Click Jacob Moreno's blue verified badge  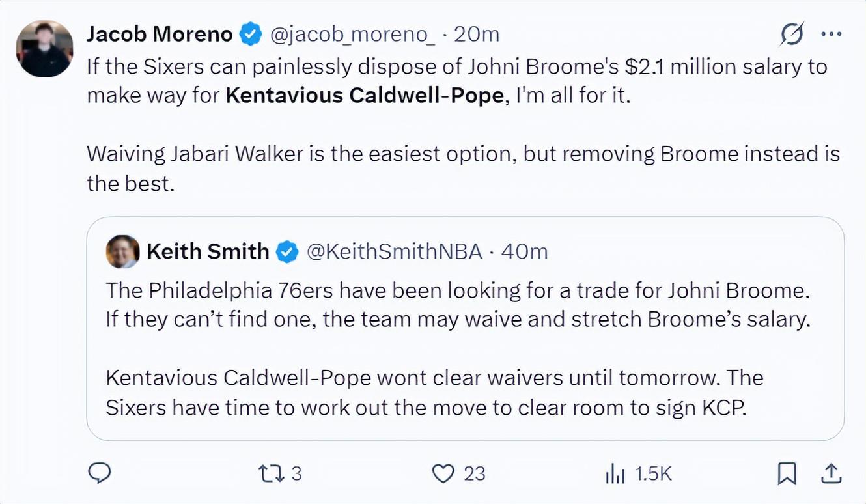pos(251,34)
